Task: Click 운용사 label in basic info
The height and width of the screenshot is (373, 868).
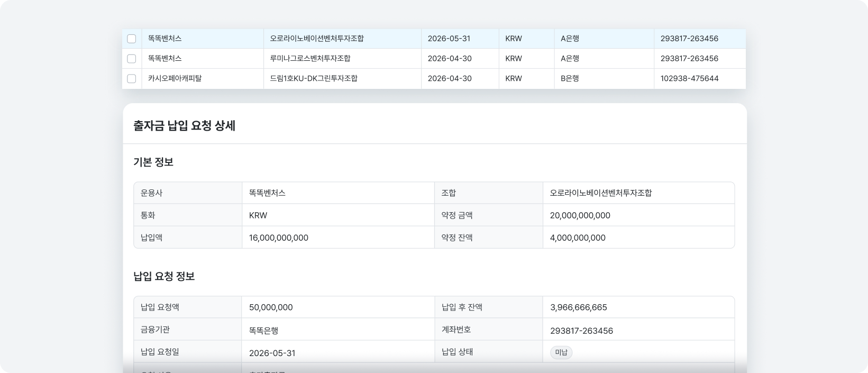Action: [x=151, y=193]
